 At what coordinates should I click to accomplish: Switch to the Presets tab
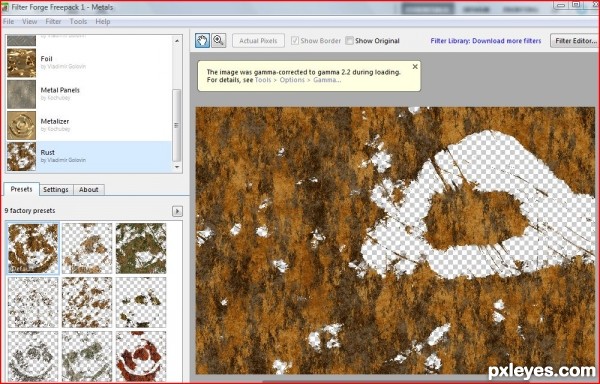[x=21, y=189]
